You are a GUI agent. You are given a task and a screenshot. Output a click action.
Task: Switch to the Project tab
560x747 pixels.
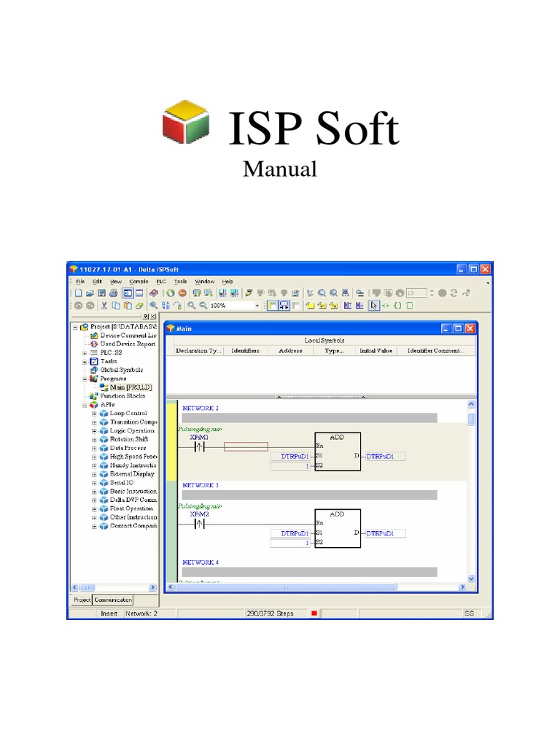(x=82, y=600)
